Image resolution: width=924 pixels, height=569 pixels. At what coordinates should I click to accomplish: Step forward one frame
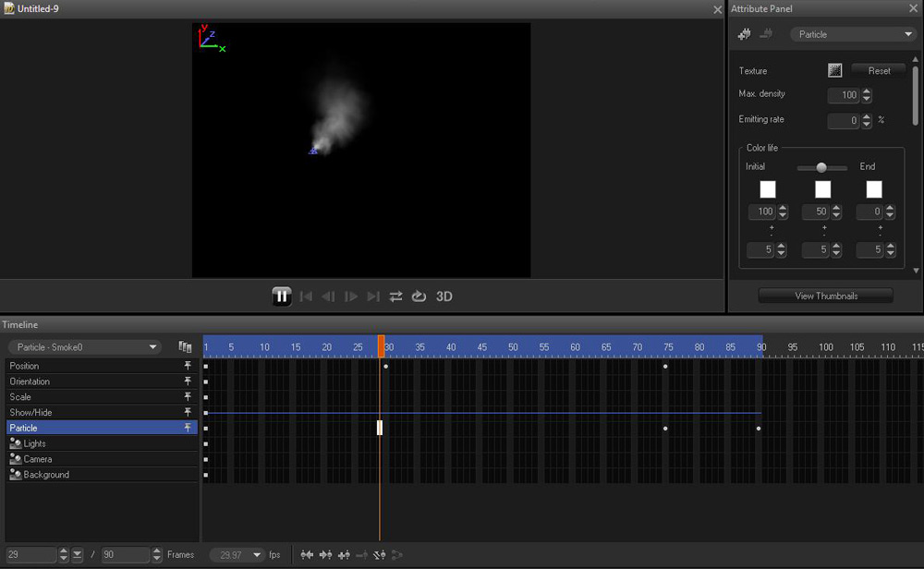pos(350,297)
